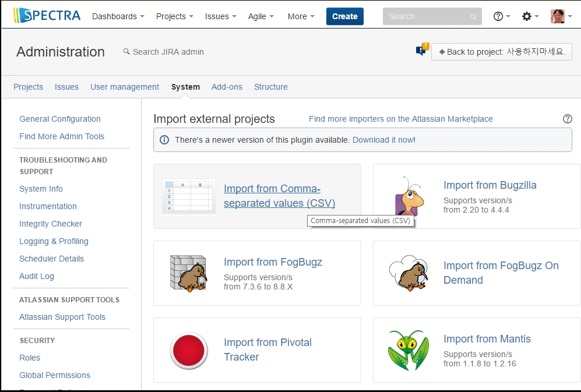Click the Mantis green insect icon
Viewport: 581px width, 392px height.
click(409, 350)
